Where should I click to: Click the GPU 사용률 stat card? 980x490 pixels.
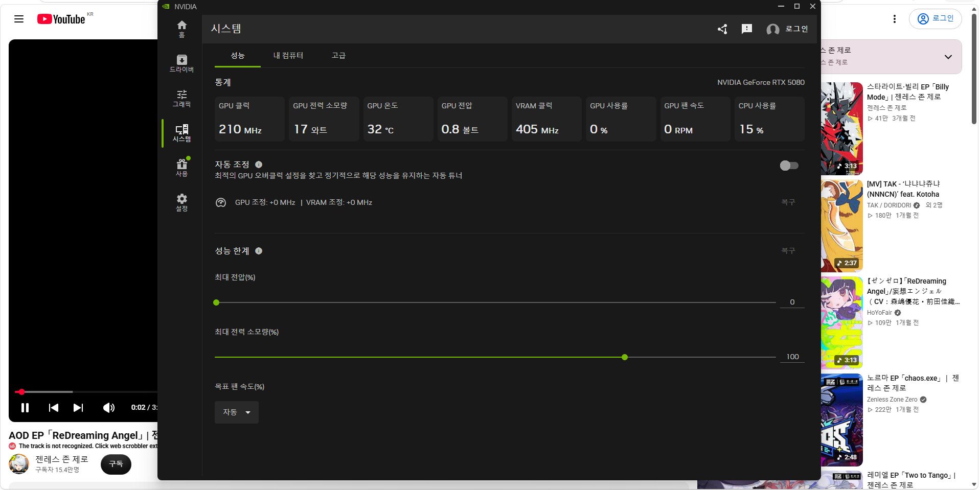(621, 119)
